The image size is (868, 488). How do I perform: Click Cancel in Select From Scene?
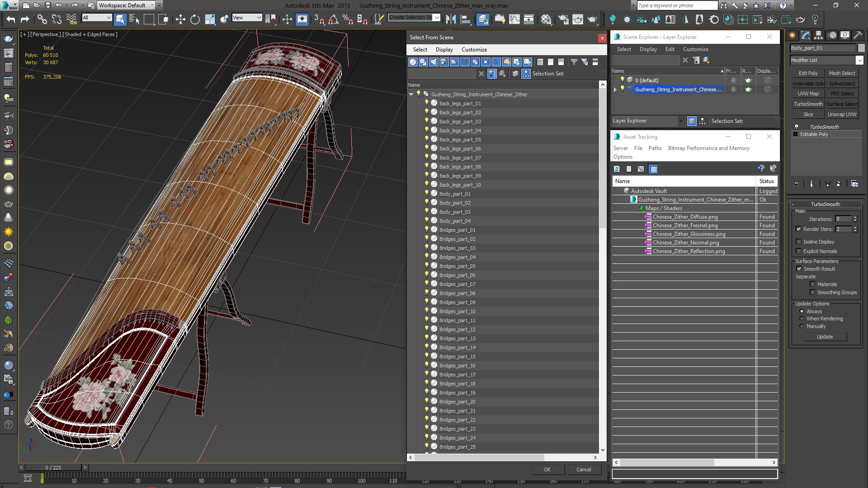(x=584, y=469)
